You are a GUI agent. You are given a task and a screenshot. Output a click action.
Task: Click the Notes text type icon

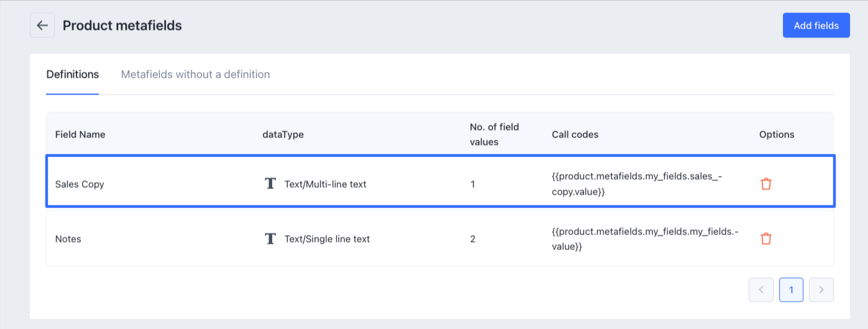coord(270,239)
